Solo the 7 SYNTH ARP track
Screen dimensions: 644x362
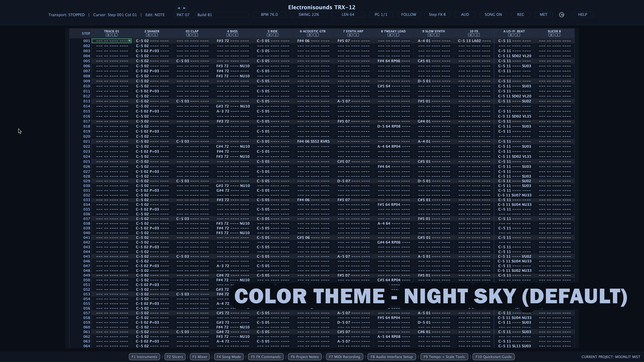[x=356, y=35]
